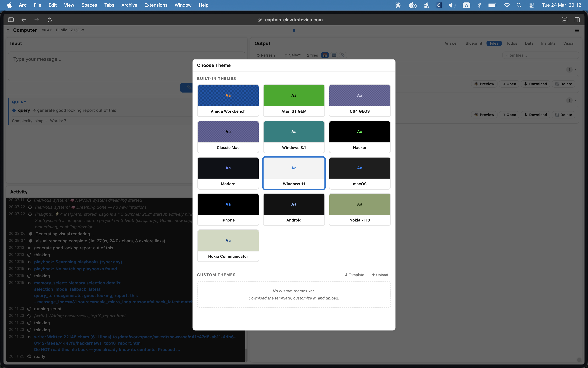This screenshot has width=588, height=368.
Task: Delete the second listed file
Action: pos(563,115)
